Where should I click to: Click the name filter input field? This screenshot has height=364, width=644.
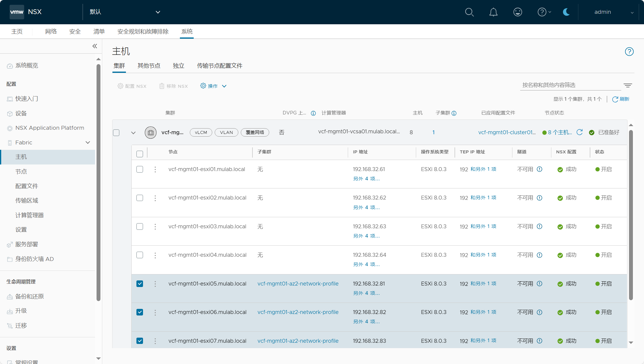pyautogui.click(x=570, y=85)
